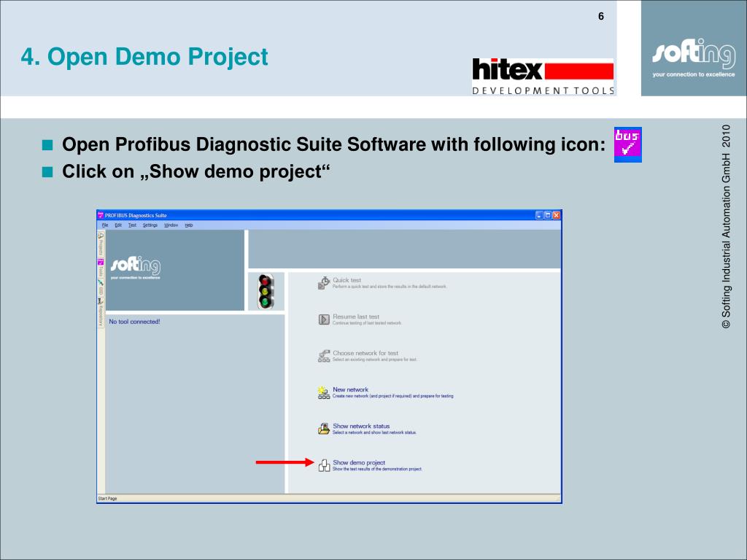The width and height of the screenshot is (747, 560).
Task: Click the New network icon
Action: click(324, 392)
